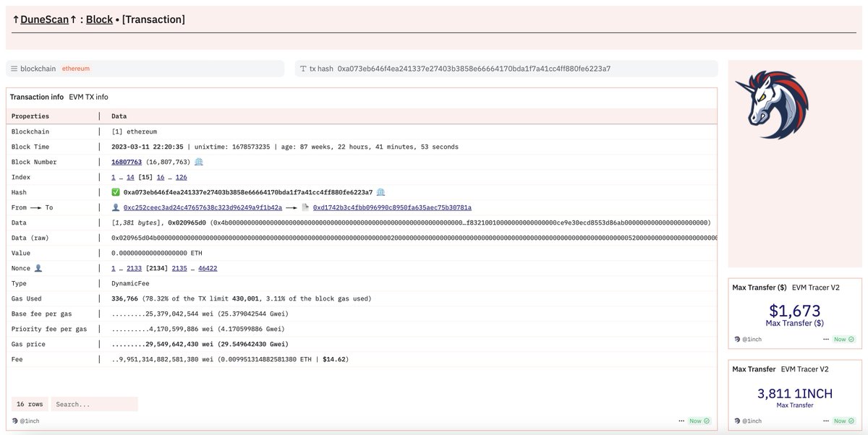Click the 0x020965d0 function selector in Data row
The width and height of the screenshot is (868, 435).
187,223
